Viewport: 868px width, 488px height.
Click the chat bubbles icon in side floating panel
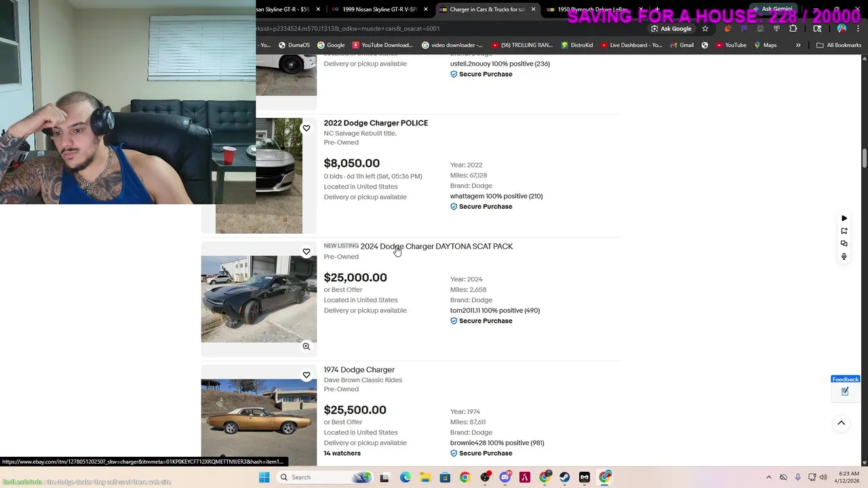844,243
